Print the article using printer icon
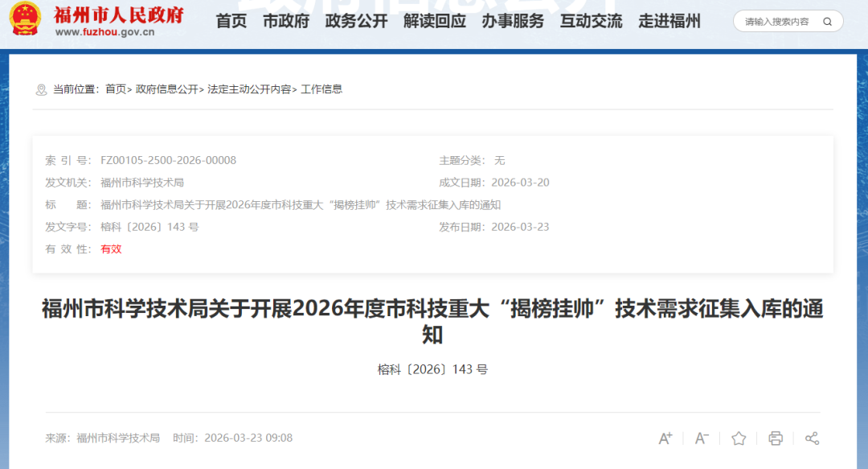The image size is (868, 469). click(x=776, y=438)
